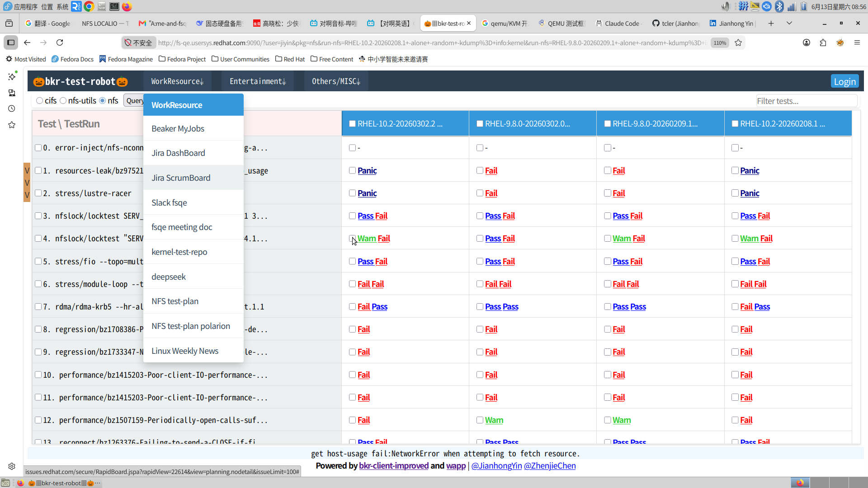Click the 110% zoom level badge
The height and width of the screenshot is (488, 868).
tap(720, 42)
